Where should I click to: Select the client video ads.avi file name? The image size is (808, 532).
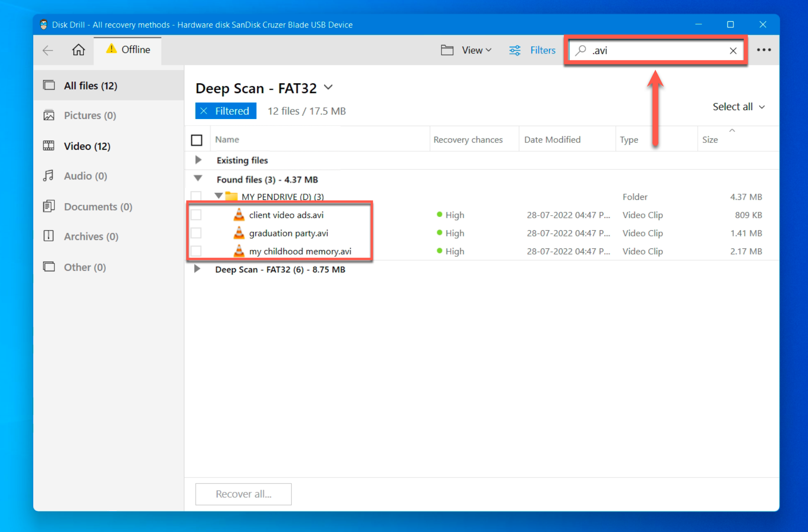coord(286,215)
